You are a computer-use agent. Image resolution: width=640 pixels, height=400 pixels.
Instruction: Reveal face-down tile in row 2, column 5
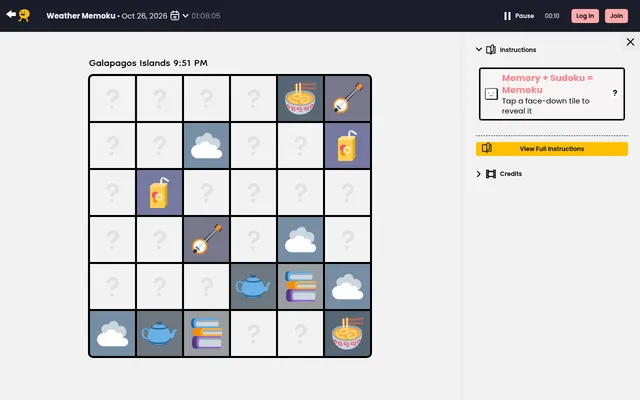pos(300,145)
